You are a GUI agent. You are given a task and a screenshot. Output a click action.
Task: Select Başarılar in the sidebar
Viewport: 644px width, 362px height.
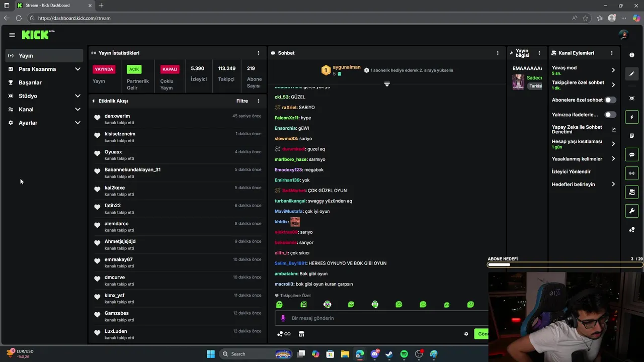44,82
